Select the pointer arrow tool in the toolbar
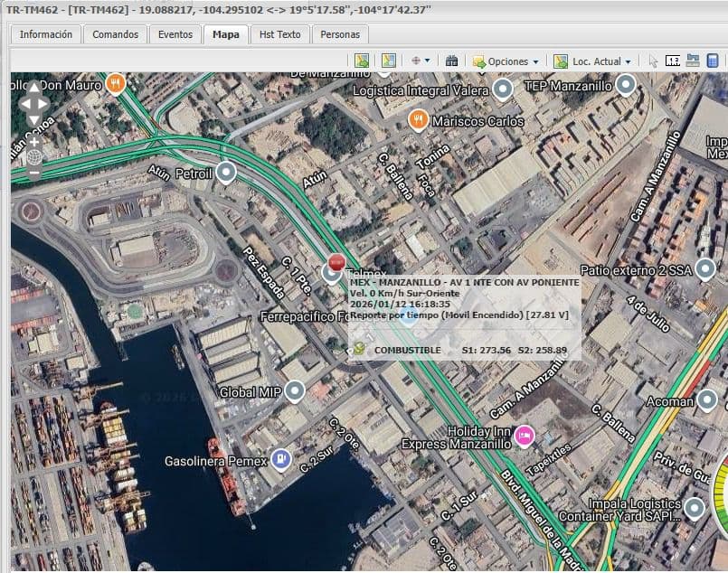728x573 pixels. pyautogui.click(x=653, y=61)
